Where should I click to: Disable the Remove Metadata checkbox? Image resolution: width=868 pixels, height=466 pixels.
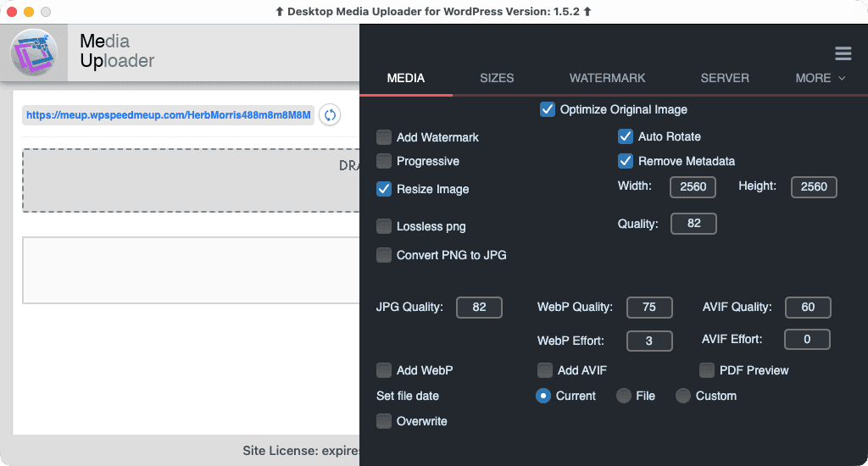click(x=626, y=161)
